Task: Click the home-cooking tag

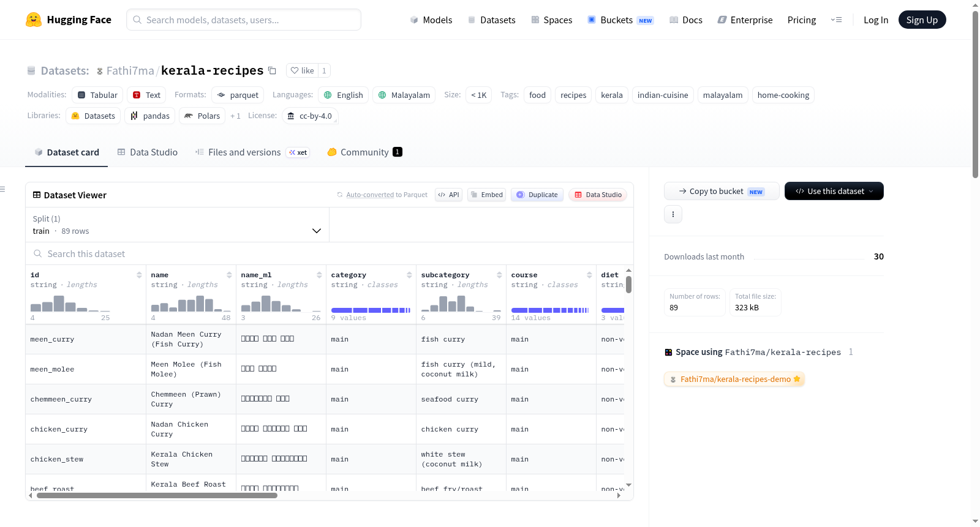Action: (x=783, y=95)
